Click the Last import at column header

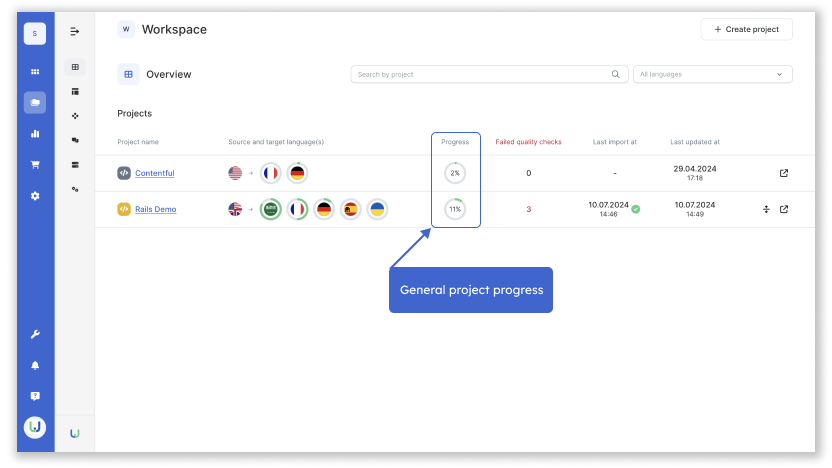614,142
